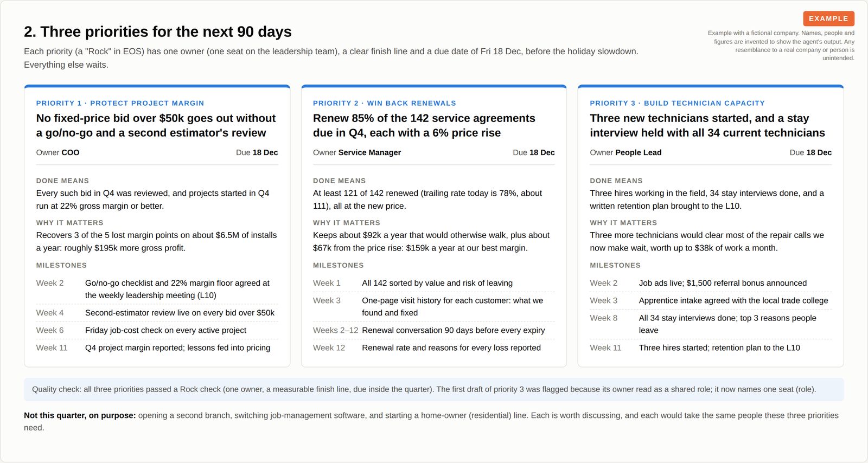The image size is (868, 463).
Task: Click the "Week 6" milestone label
Action: click(50, 330)
